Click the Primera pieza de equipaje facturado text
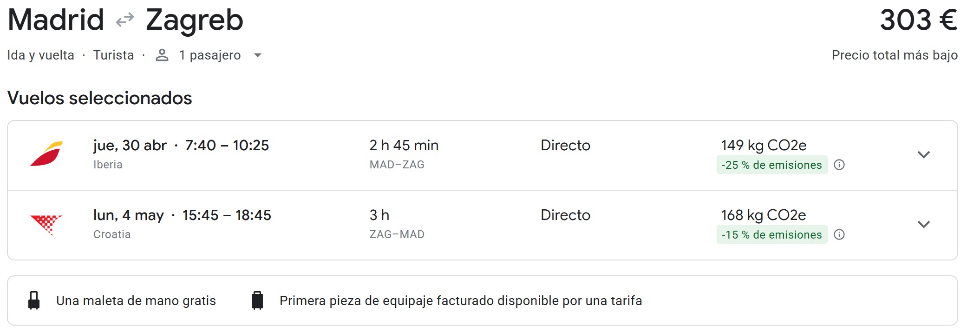Image resolution: width=980 pixels, height=333 pixels. pos(460,301)
